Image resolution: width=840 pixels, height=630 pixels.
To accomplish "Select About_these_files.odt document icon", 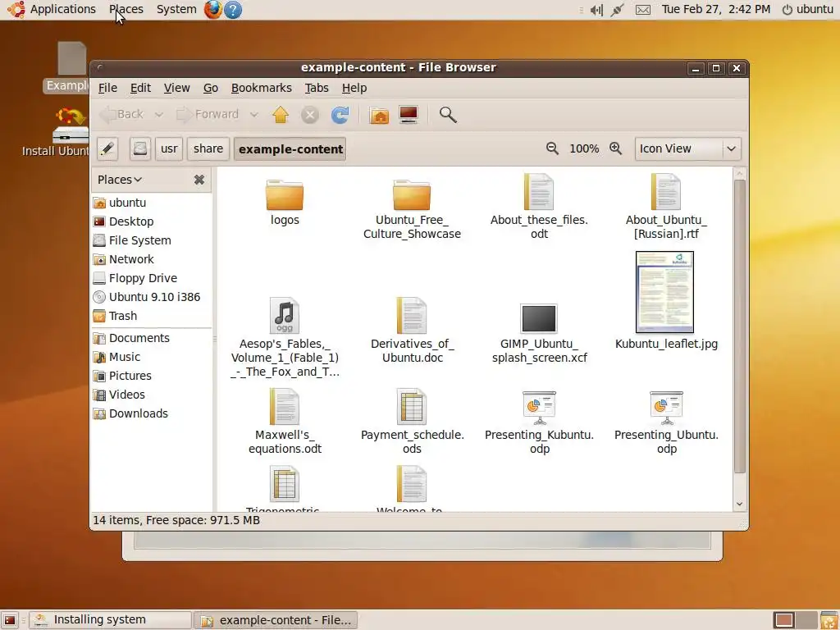I will pos(538,192).
